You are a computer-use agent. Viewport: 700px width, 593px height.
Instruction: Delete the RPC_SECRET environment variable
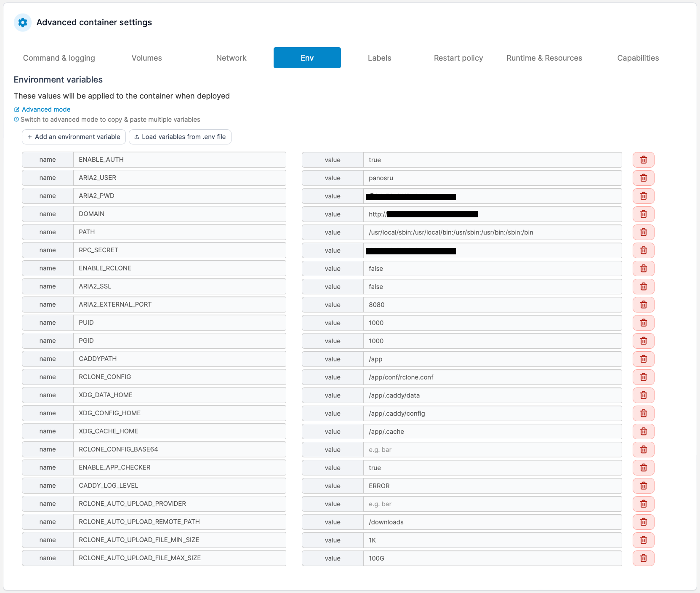click(643, 250)
